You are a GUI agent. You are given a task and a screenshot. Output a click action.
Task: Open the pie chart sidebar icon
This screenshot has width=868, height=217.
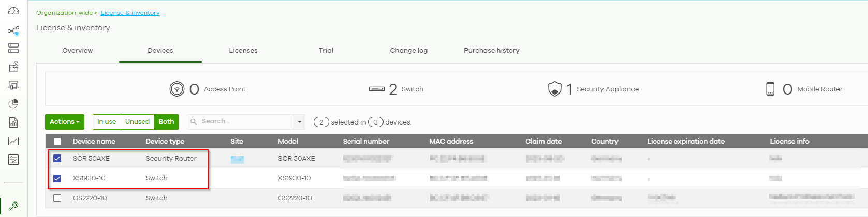[x=13, y=104]
